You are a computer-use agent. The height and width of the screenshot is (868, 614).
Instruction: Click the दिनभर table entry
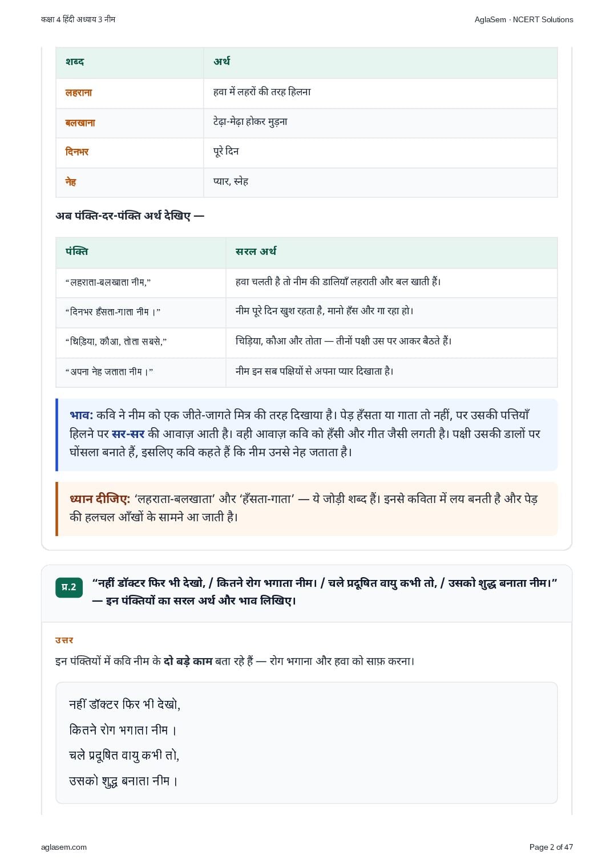77,152
